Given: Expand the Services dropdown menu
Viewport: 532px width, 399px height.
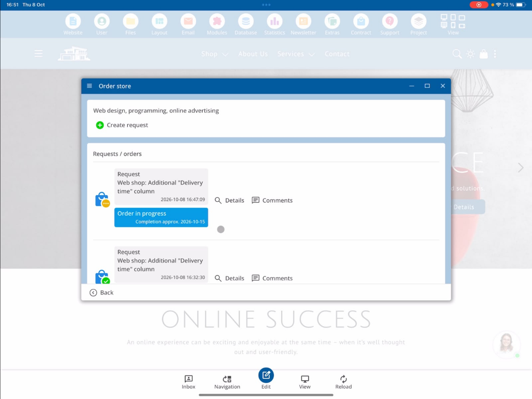Looking at the screenshot, I should 296,54.
